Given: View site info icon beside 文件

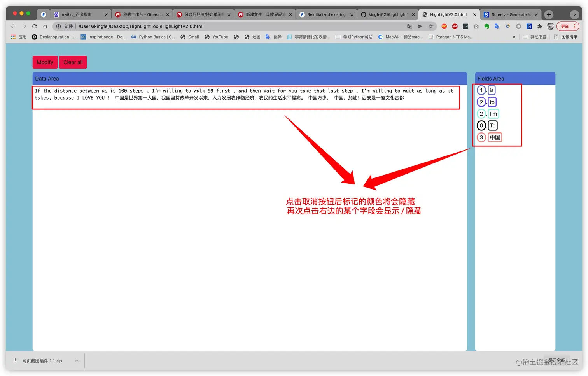Looking at the screenshot, I should [x=58, y=26].
